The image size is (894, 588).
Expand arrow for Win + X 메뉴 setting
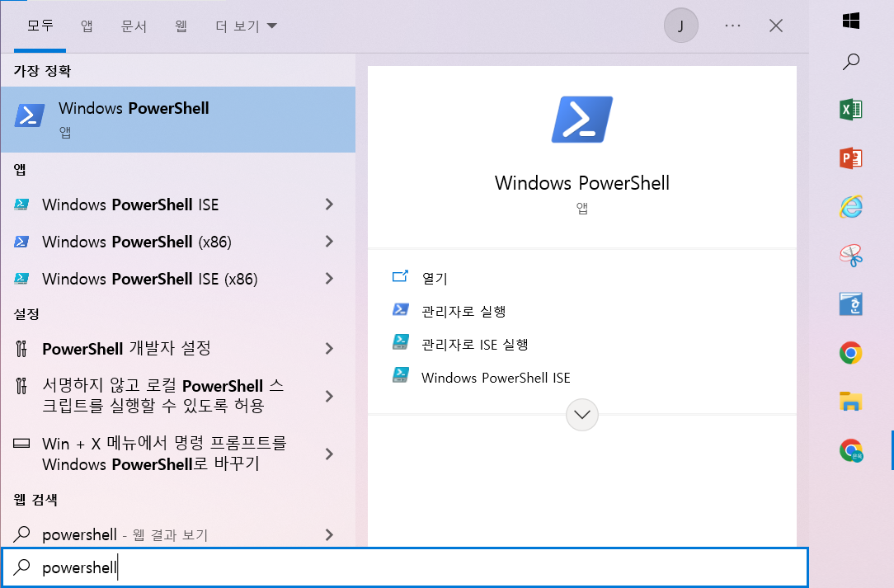coord(329,454)
